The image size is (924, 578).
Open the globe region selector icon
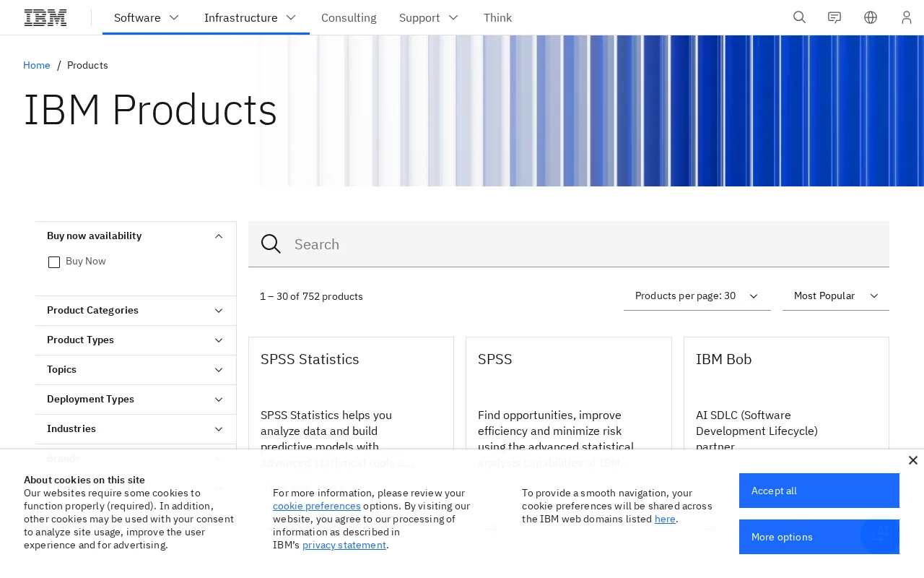871,17
